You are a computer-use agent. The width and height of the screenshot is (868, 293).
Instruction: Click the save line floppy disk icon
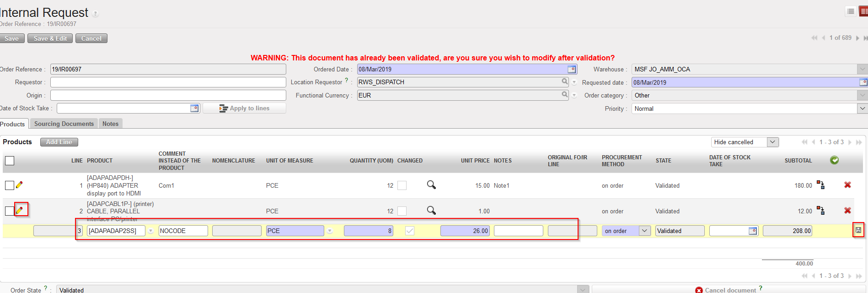(x=858, y=230)
